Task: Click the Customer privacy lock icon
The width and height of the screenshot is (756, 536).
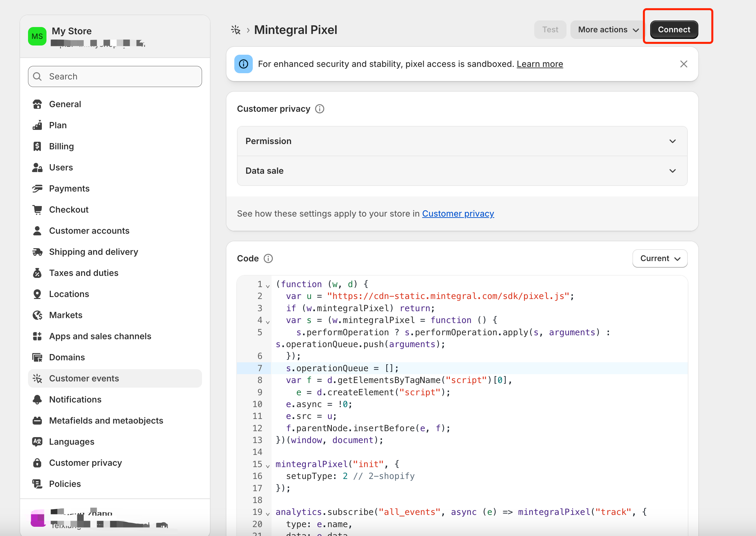Action: pos(37,463)
